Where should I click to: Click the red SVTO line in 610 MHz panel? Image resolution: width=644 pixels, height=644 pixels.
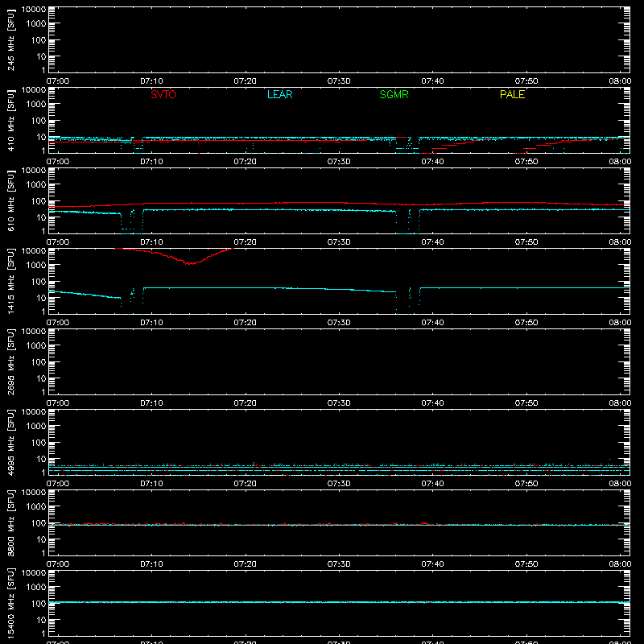339,204
